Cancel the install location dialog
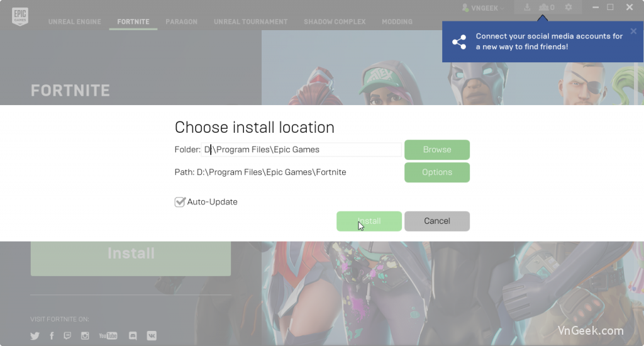644x346 pixels. (437, 221)
